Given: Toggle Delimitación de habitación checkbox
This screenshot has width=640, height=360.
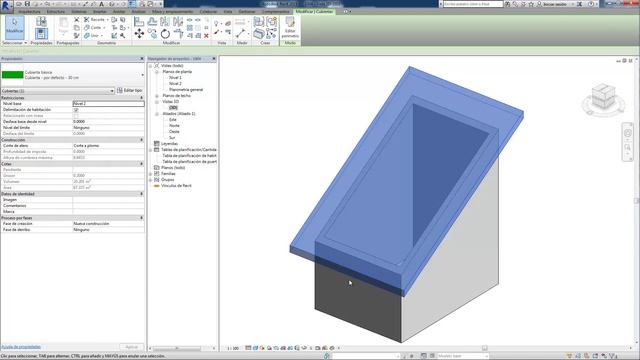Looking at the screenshot, I should (x=76, y=110).
